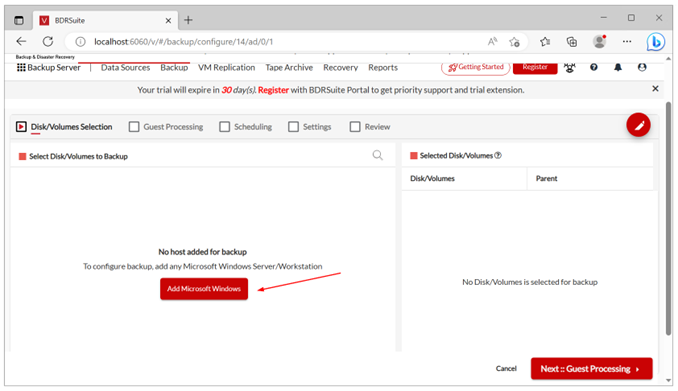The image size is (678, 391).
Task: Open read aloud icon in address bar
Action: point(493,42)
